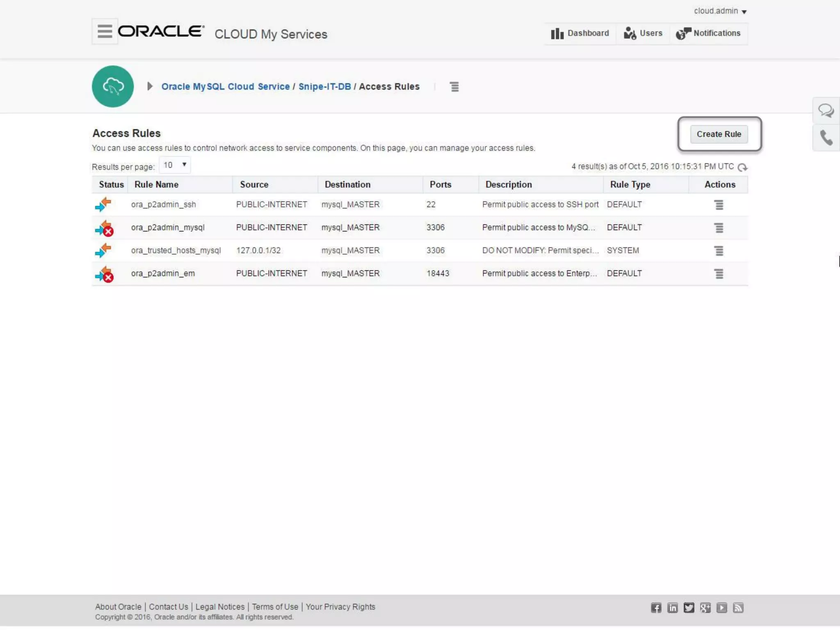
Task: Open the Snipe-IT-DB breadcrumb link
Action: coord(324,87)
